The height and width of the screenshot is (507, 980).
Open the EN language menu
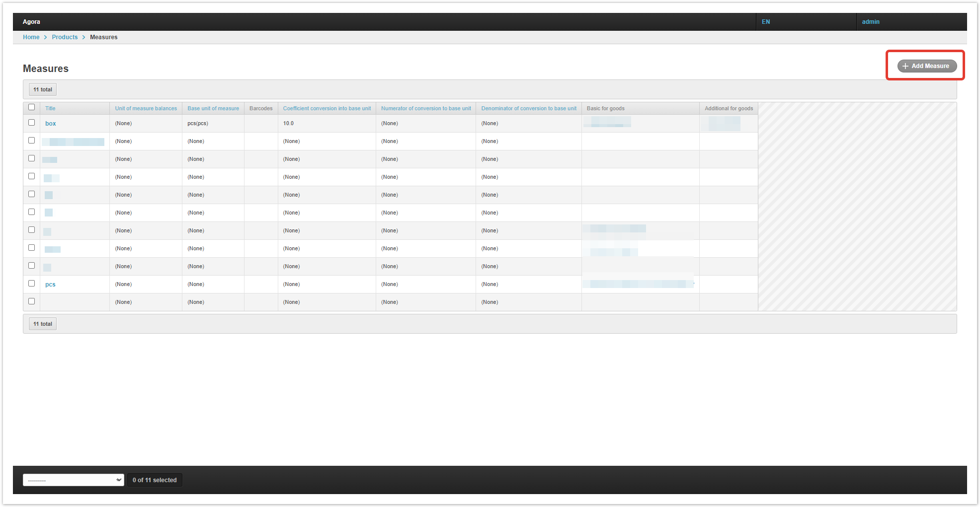[766, 22]
